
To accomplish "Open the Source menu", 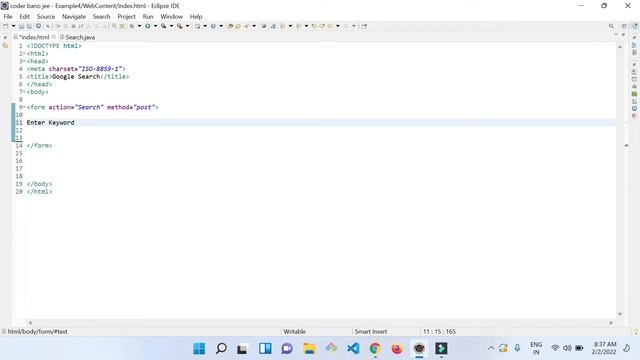I will pyautogui.click(x=46, y=17).
